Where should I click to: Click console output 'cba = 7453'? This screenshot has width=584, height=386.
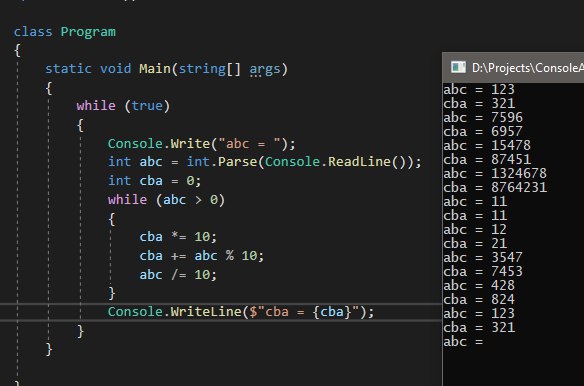click(483, 272)
